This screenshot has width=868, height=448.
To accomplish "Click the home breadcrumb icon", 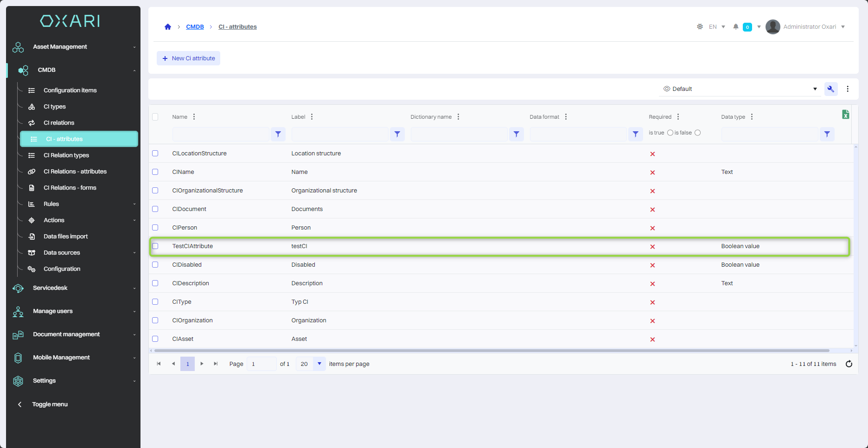I will click(x=168, y=27).
